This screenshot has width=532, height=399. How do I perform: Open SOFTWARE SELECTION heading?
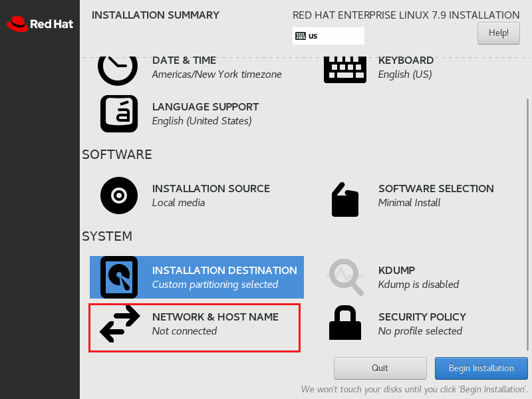tap(436, 189)
